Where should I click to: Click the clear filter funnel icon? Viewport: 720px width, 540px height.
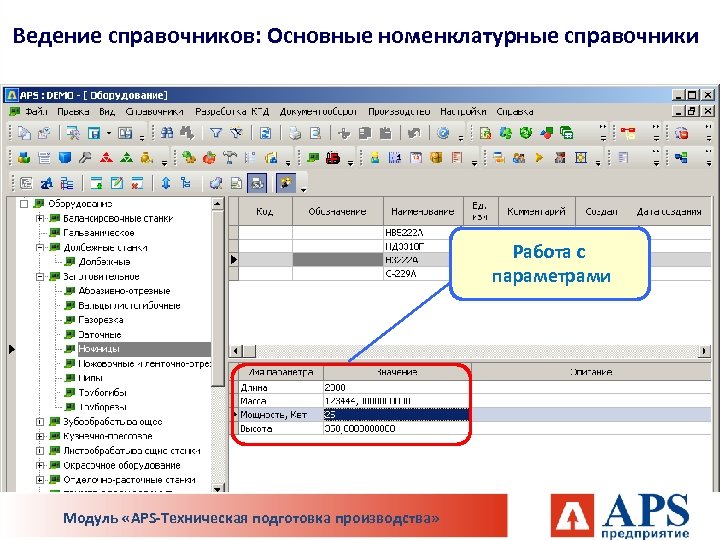coord(236,133)
